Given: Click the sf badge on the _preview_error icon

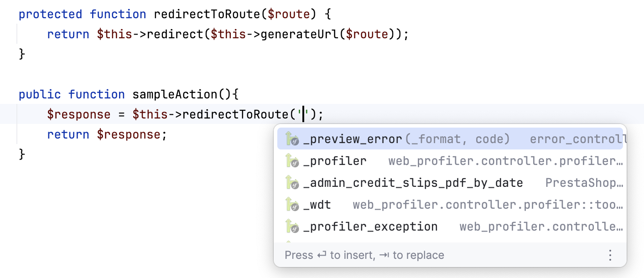Looking at the screenshot, I should coord(295,141).
